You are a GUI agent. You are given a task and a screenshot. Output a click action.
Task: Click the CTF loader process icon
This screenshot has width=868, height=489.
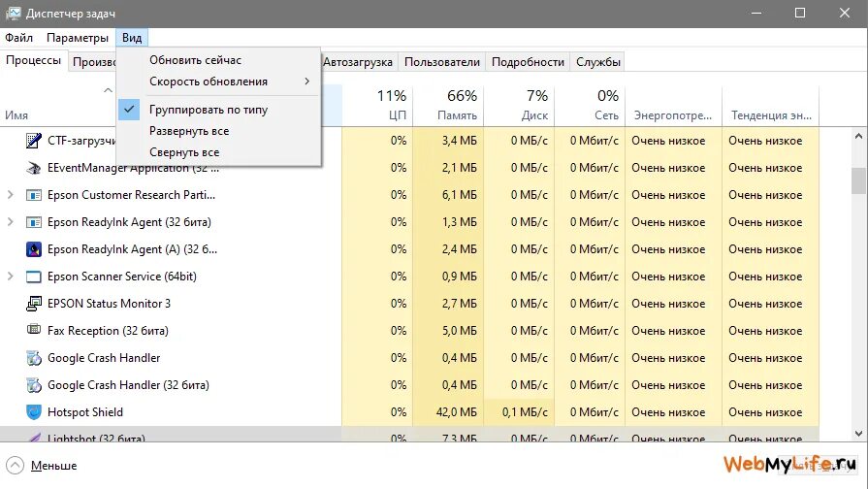(34, 141)
